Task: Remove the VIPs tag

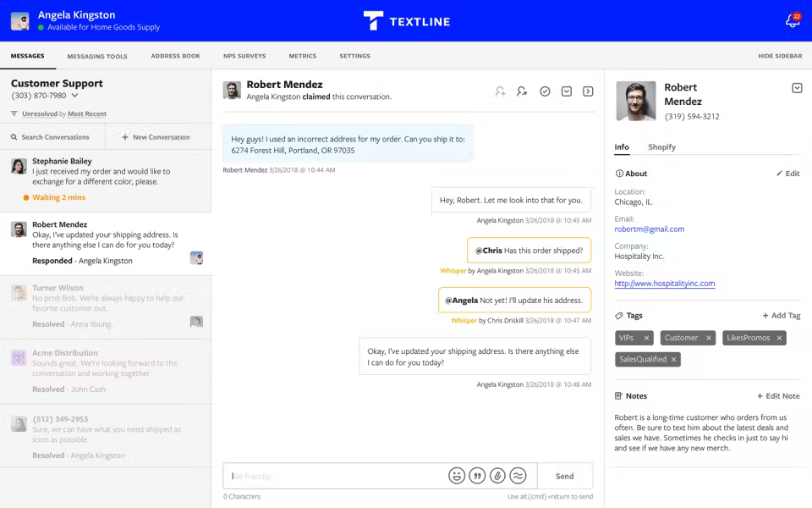Action: tap(647, 337)
